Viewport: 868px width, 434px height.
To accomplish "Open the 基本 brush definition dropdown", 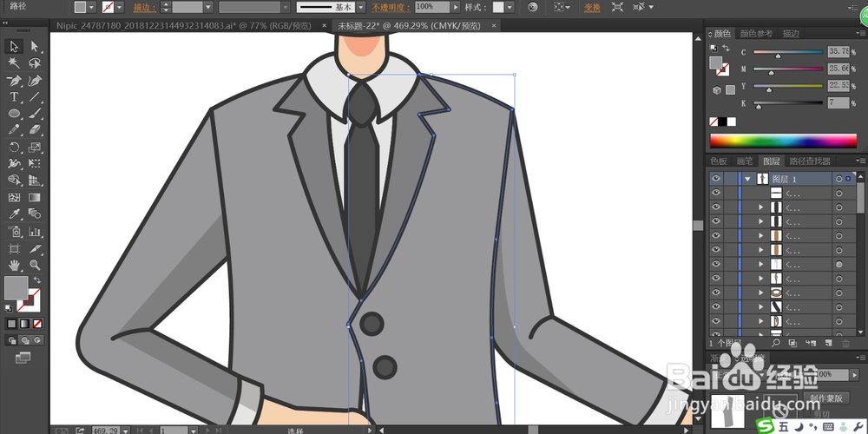I will click(x=361, y=7).
